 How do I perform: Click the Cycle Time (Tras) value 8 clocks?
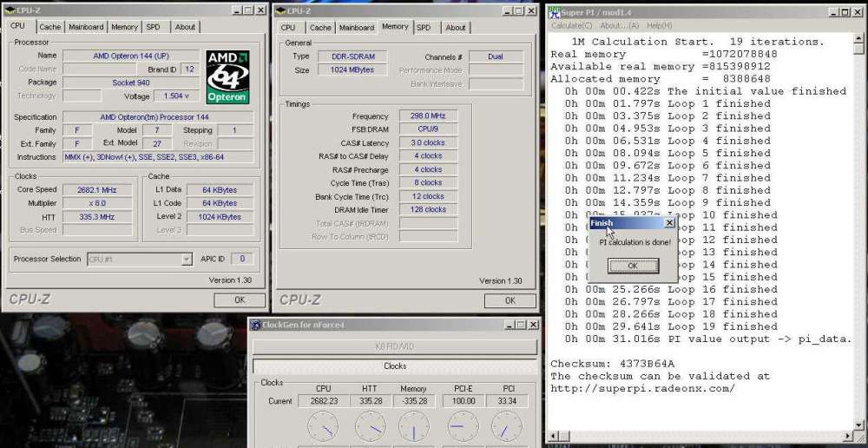coord(429,182)
